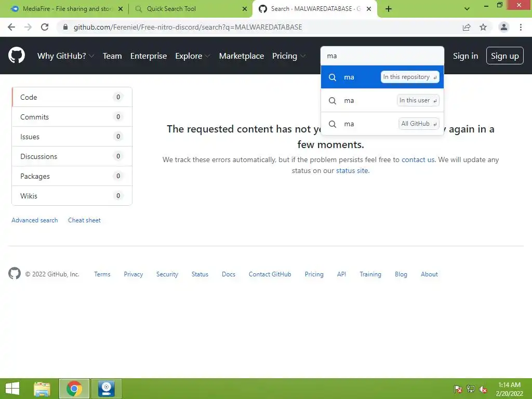Select Wikis results filter

click(72, 195)
